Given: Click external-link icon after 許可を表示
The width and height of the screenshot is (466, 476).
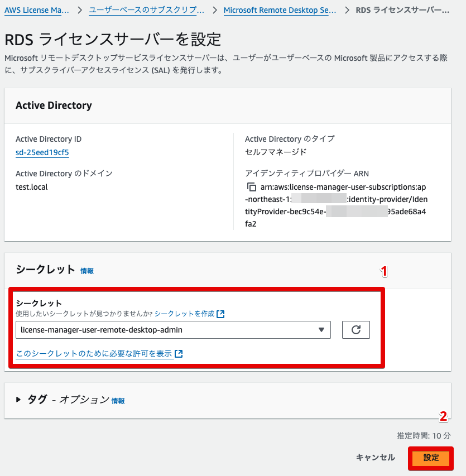Looking at the screenshot, I should [179, 354].
